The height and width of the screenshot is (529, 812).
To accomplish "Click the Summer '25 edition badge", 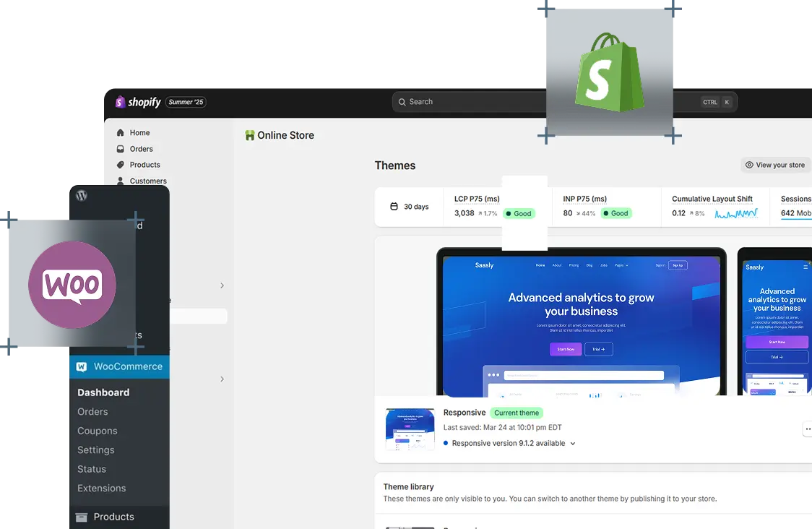I will click(186, 102).
